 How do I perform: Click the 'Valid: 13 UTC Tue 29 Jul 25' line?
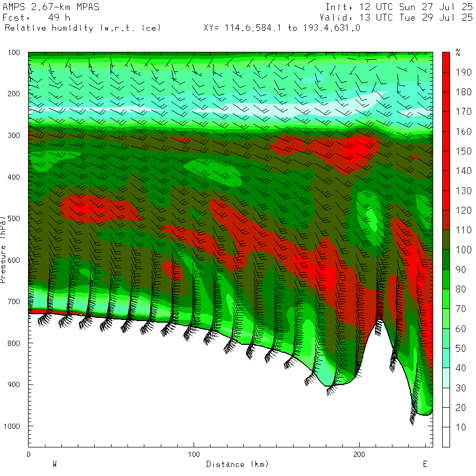pyautogui.click(x=396, y=17)
